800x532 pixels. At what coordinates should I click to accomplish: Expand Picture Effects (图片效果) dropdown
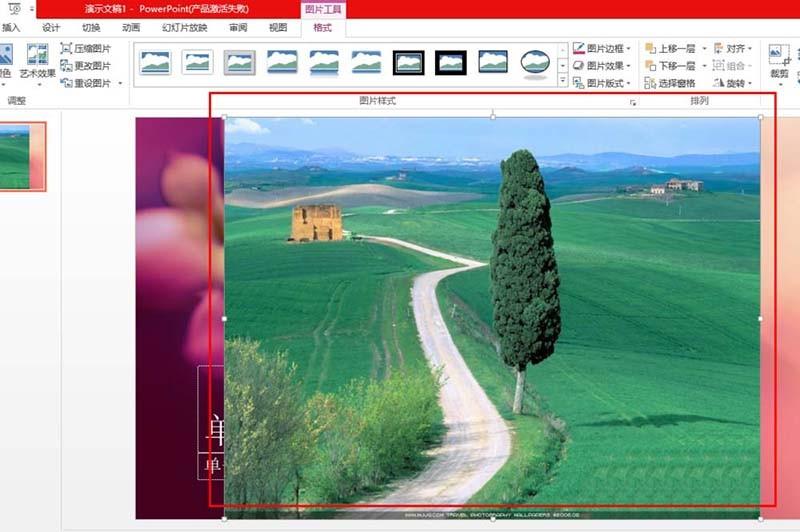603,66
